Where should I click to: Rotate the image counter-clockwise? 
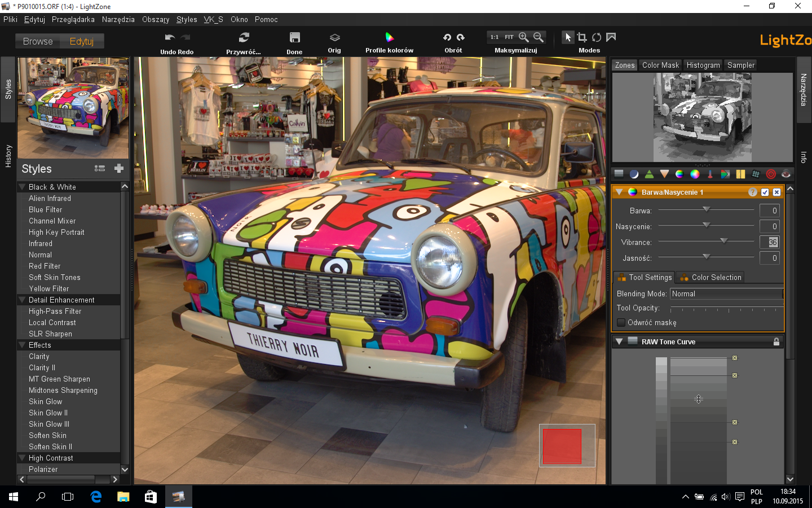(x=447, y=37)
